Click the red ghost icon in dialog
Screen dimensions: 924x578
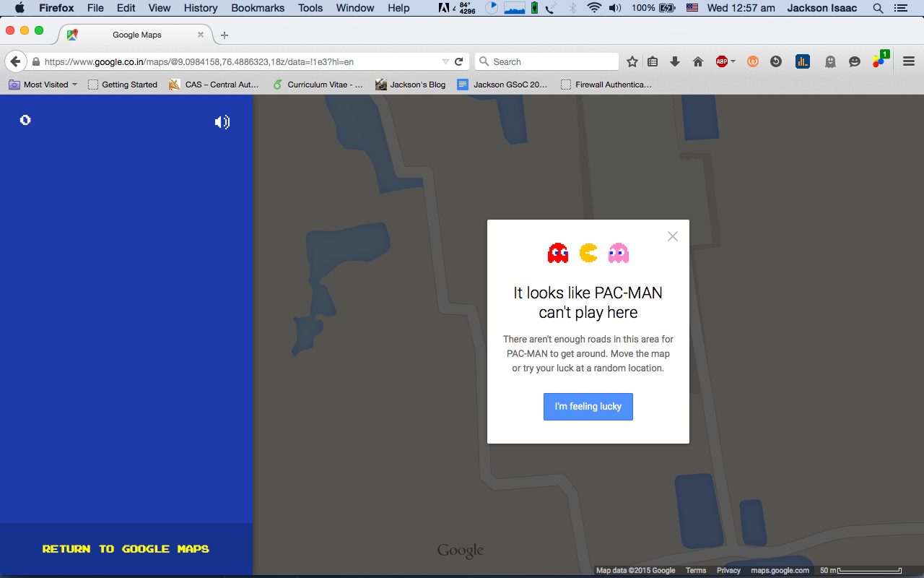coord(558,253)
